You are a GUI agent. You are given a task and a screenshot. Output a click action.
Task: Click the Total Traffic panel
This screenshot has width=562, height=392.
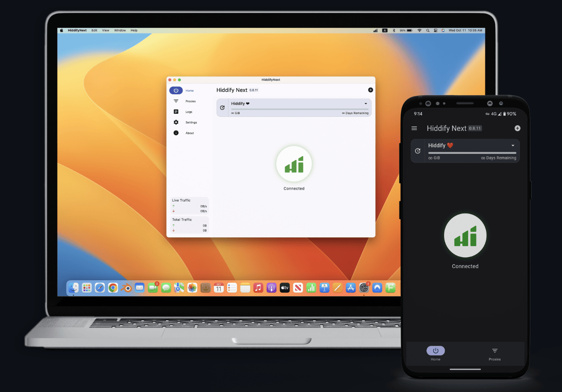(189, 225)
